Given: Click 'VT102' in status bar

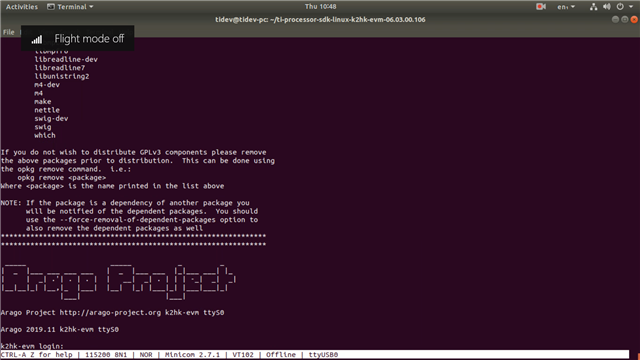Looking at the screenshot, I should coord(243,355).
